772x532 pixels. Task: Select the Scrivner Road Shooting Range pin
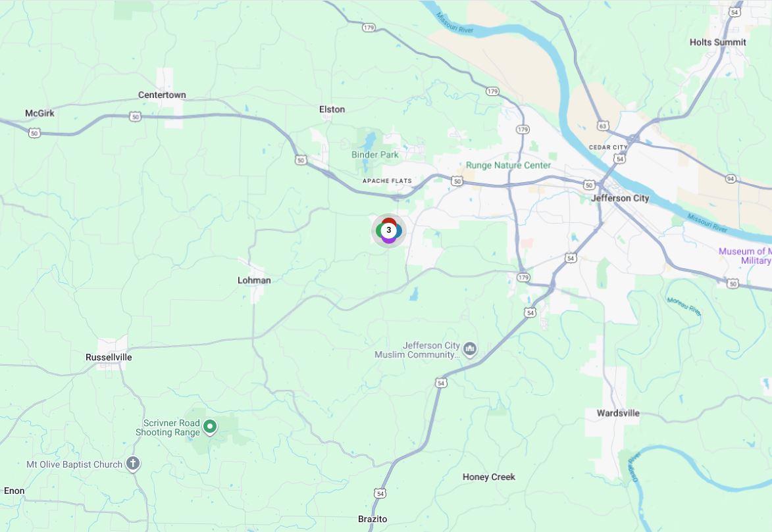point(210,427)
